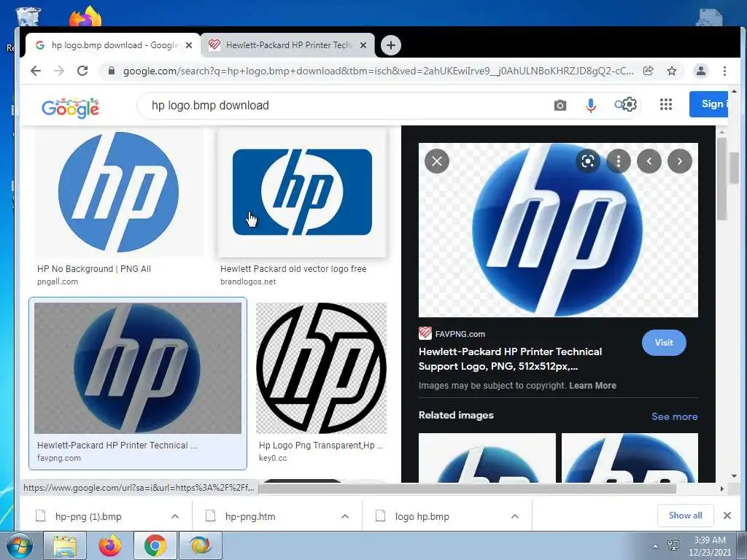This screenshot has width=747, height=560.
Task: Click the Visit button
Action: [x=664, y=343]
